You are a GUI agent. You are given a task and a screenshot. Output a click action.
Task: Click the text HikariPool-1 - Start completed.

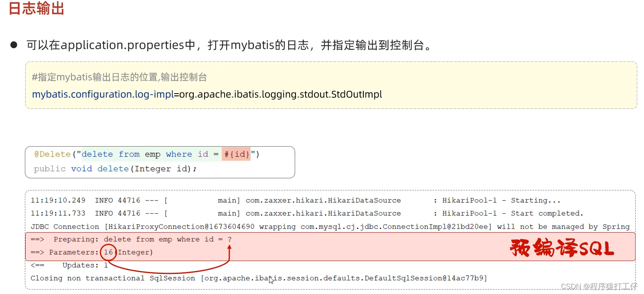pyautogui.click(x=512, y=213)
